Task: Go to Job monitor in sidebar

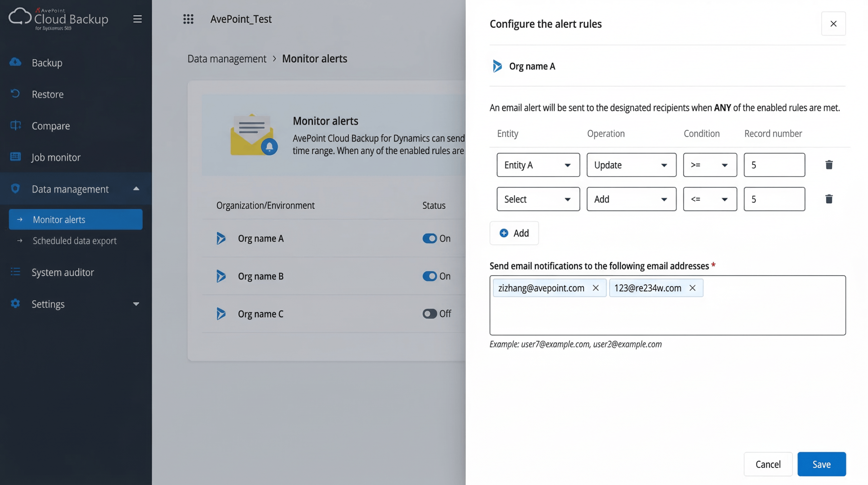Action: click(x=56, y=157)
